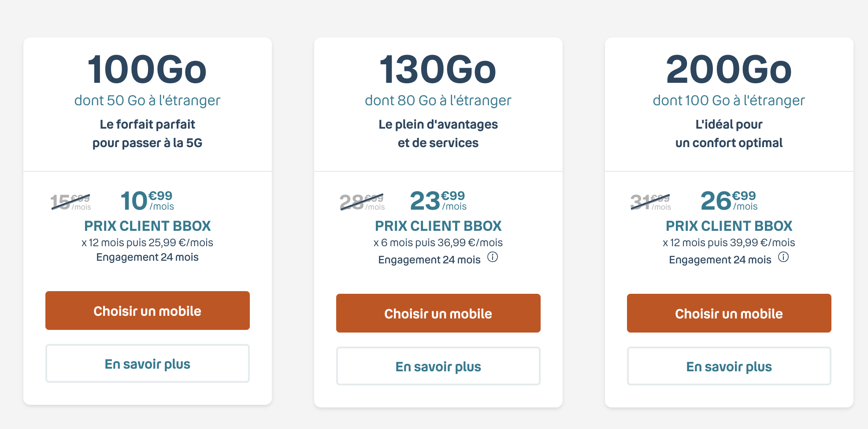This screenshot has height=429, width=868.
Task: Choose a mobile with 130Go plan
Action: 438,313
